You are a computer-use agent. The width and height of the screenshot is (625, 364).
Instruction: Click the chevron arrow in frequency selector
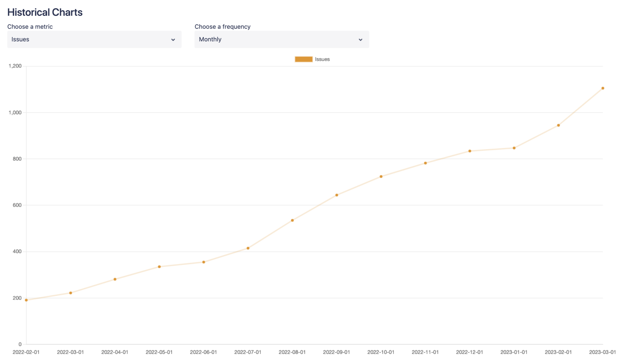coord(360,40)
